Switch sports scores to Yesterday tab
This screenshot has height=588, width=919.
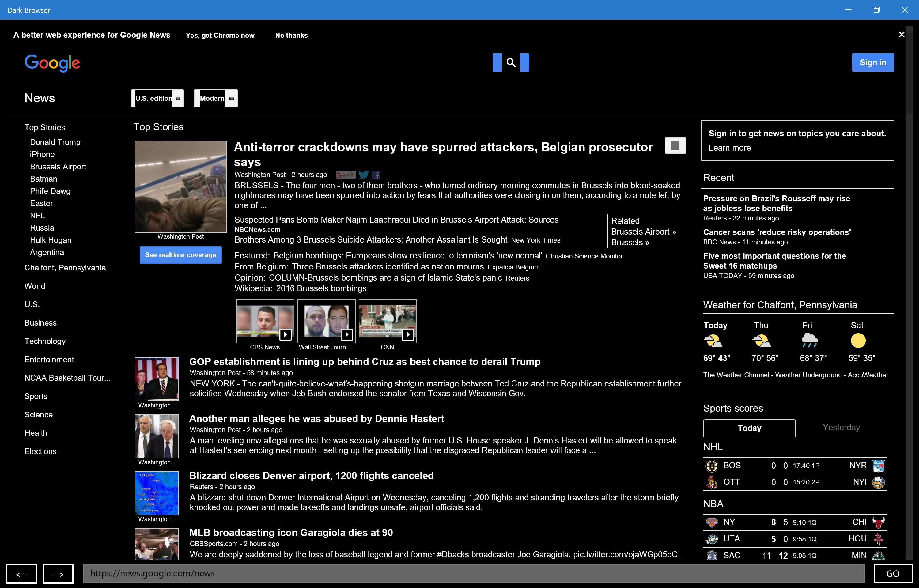841,428
